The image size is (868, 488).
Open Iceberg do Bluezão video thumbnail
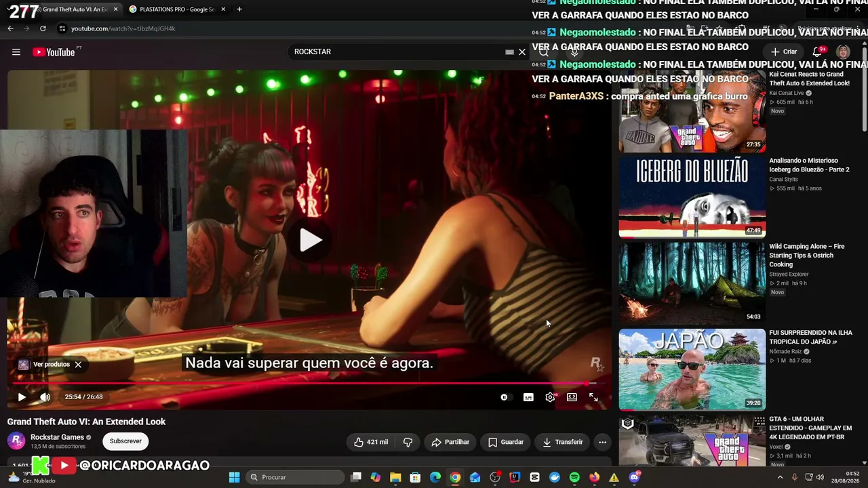coord(692,197)
